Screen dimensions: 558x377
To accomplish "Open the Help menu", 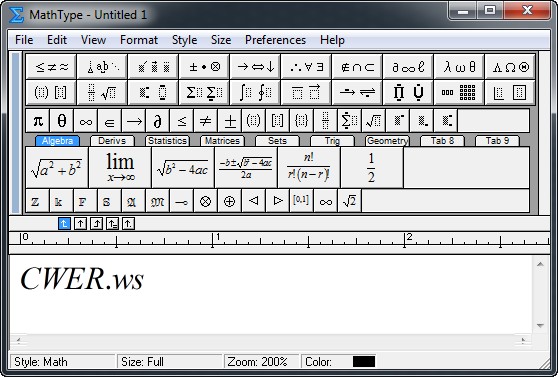I will coord(332,40).
